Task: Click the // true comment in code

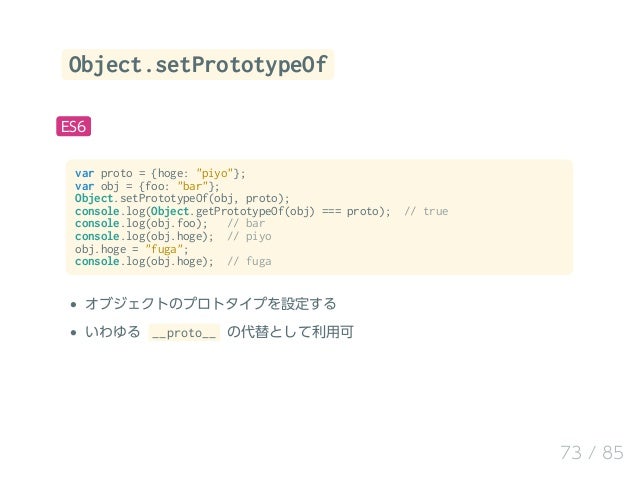Action: coord(426,211)
